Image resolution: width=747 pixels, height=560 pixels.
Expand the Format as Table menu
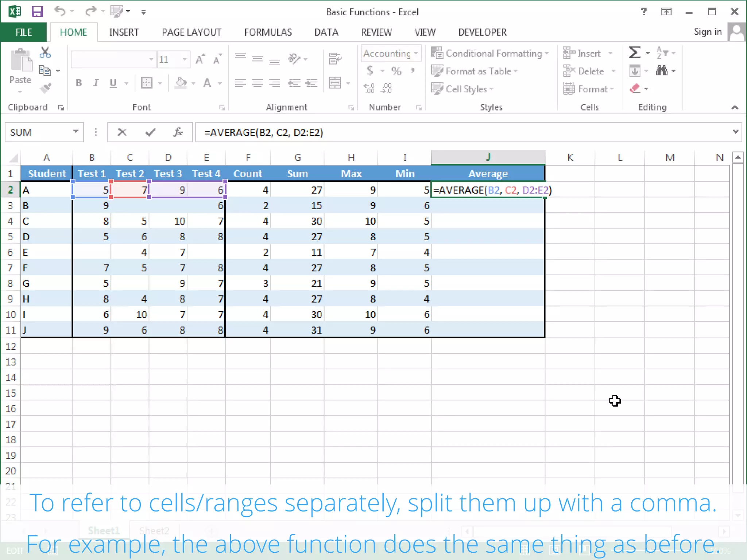[474, 71]
